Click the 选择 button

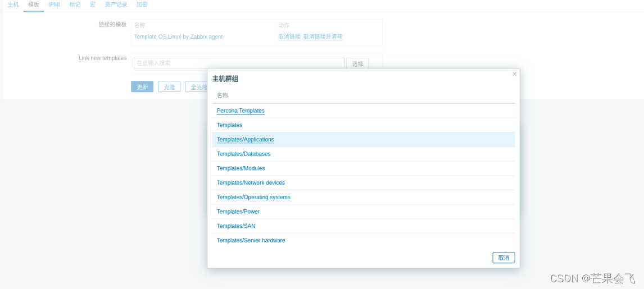pos(357,64)
